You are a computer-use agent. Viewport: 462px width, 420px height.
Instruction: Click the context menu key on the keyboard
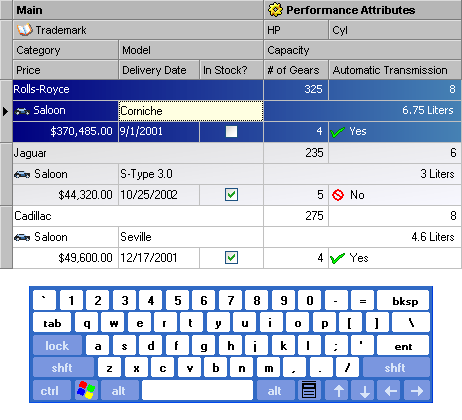pos(309,390)
